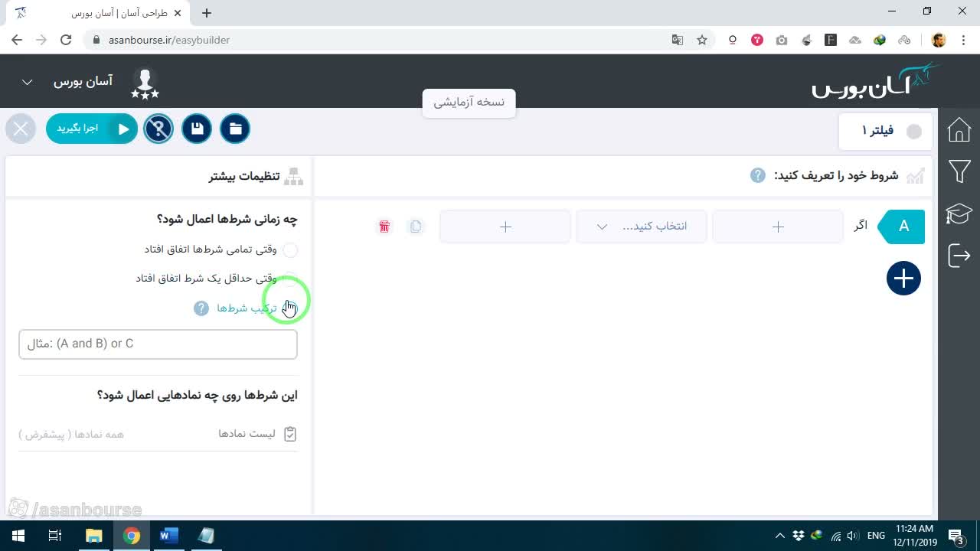
Task: Duplicate condition A with the copy icon
Action: pyautogui.click(x=416, y=227)
